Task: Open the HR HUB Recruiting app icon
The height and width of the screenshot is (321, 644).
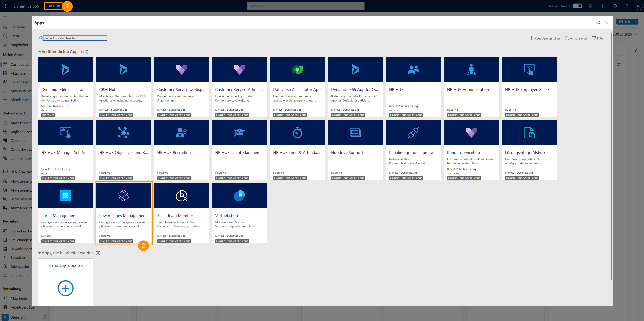Action: point(182,132)
